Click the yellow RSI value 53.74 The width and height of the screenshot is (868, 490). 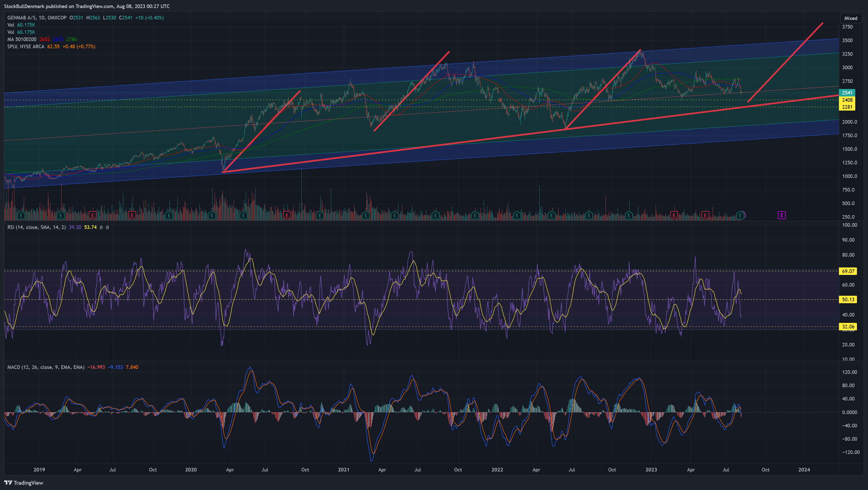click(x=90, y=227)
